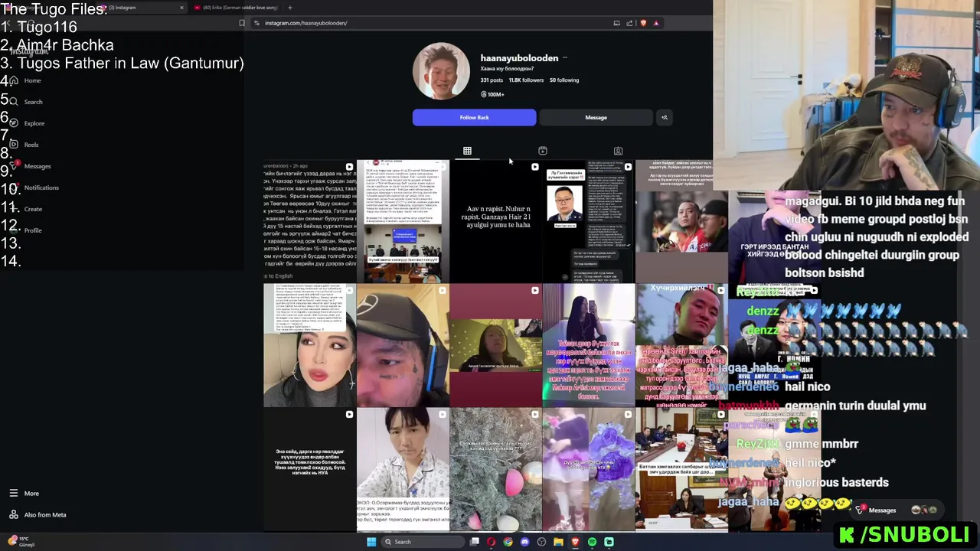980x551 pixels.
Task: Open Windows Start menu
Action: pyautogui.click(x=371, y=542)
